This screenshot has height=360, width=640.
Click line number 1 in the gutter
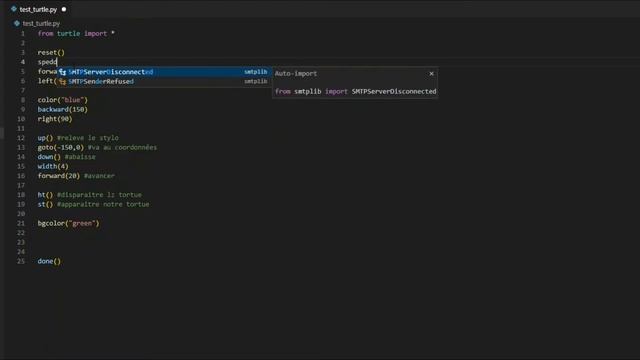point(23,33)
